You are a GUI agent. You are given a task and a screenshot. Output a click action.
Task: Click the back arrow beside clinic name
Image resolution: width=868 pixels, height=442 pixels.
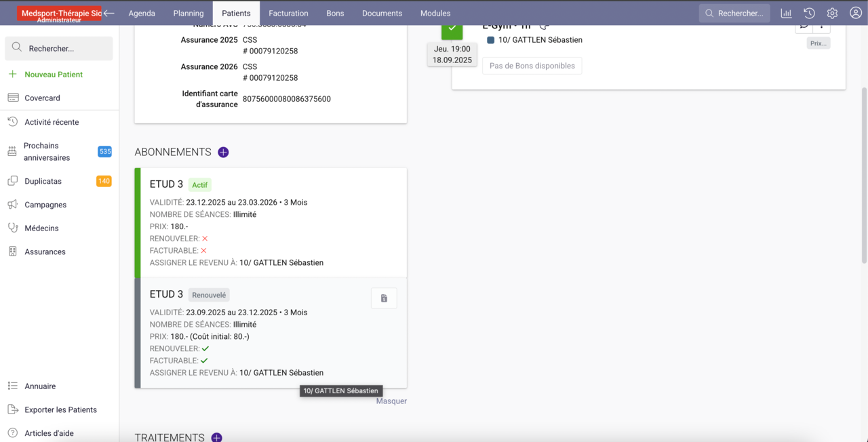(108, 13)
